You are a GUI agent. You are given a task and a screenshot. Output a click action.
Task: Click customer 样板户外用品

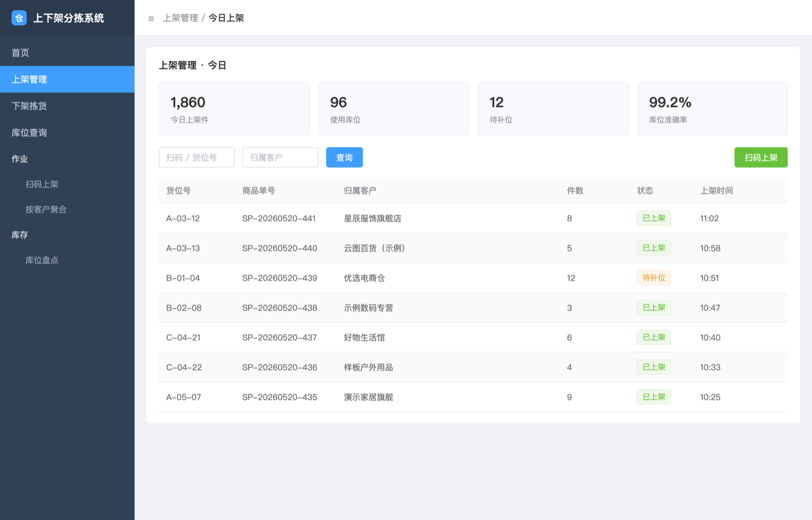pyautogui.click(x=369, y=367)
